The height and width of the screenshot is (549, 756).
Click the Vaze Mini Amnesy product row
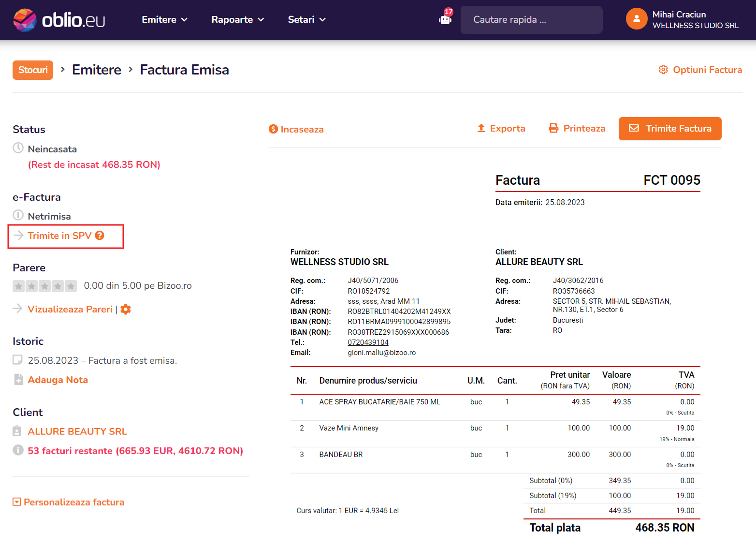coord(495,434)
